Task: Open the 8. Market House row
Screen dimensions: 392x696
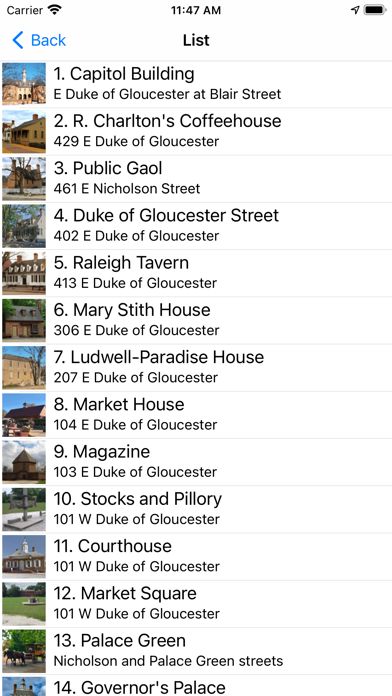Action: pos(196,415)
